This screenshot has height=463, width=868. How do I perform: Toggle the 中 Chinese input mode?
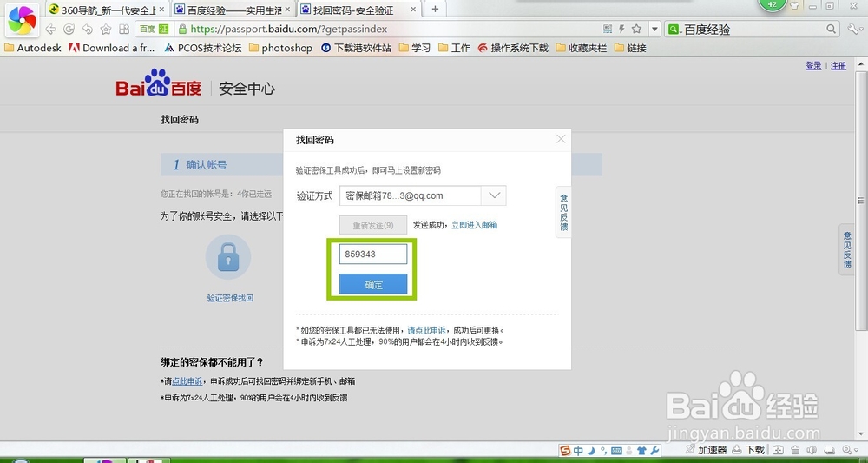point(578,450)
